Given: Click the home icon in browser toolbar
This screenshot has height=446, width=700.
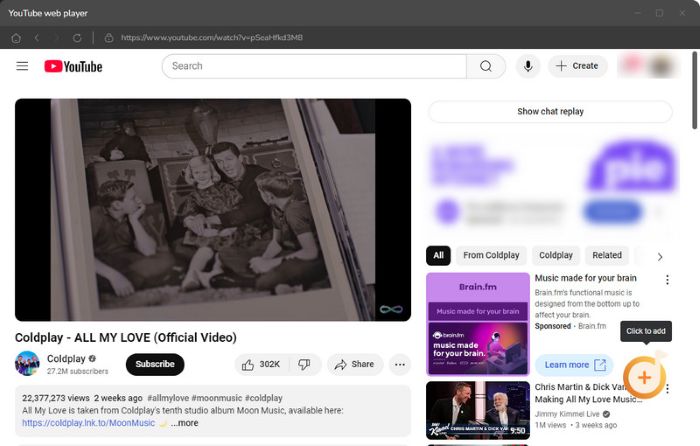Looking at the screenshot, I should 16,38.
